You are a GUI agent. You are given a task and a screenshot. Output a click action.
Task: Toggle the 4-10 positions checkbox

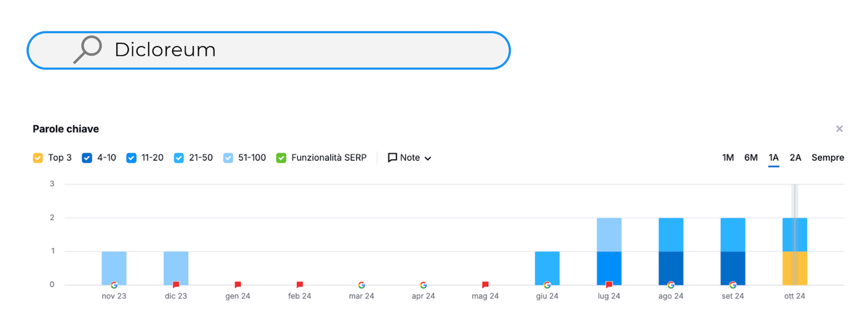coord(87,158)
